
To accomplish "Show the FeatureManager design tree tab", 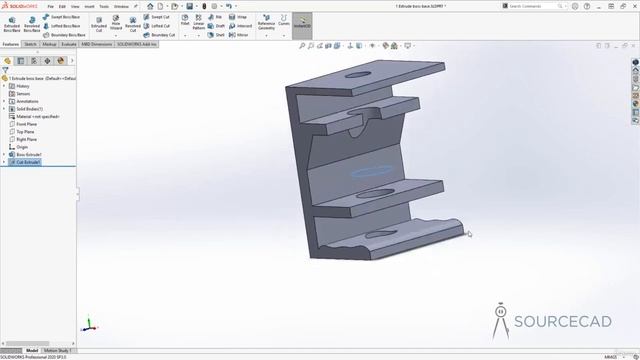I will [7, 61].
